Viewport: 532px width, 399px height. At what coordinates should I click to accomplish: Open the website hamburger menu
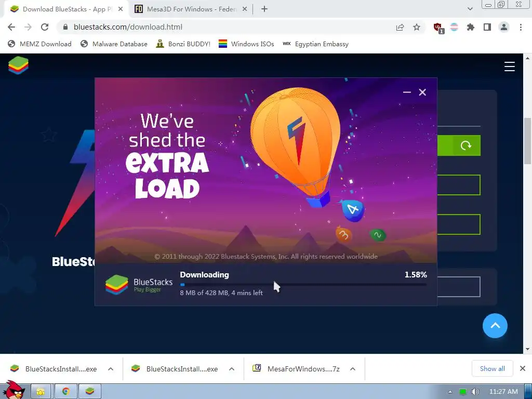[509, 66]
